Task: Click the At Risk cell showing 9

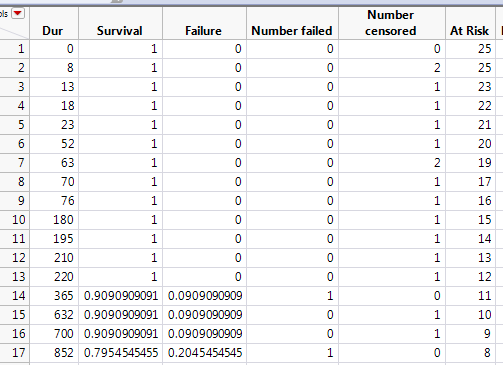Action: (x=470, y=334)
